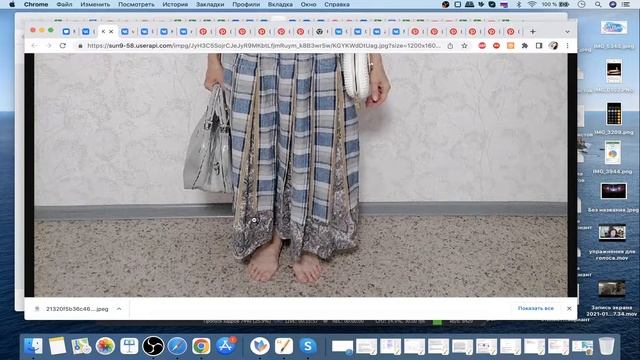Open a new Chrome tab
640x360 pixels.
[533, 31]
